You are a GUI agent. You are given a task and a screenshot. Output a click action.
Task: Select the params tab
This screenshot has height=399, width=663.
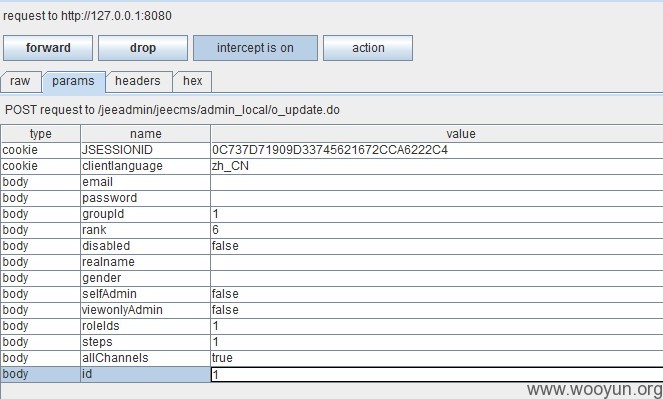(74, 81)
